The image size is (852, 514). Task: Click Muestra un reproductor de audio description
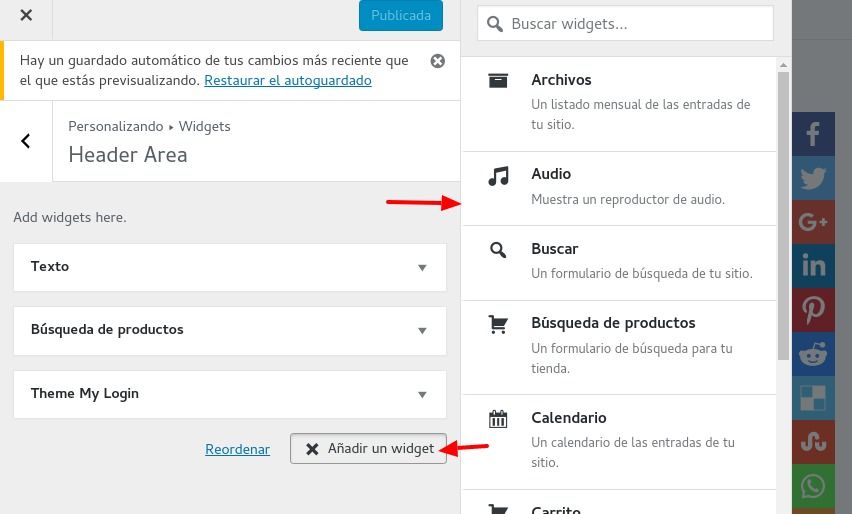click(628, 199)
